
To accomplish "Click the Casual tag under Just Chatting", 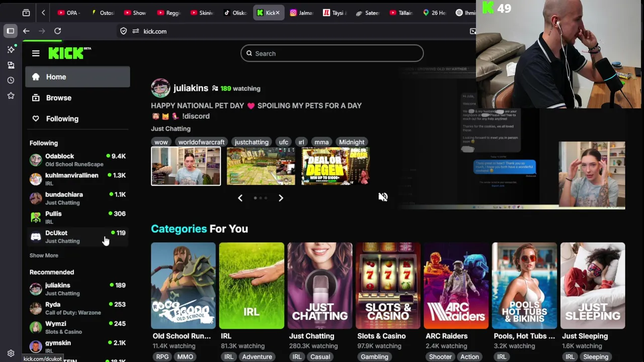I will pyautogui.click(x=320, y=356).
